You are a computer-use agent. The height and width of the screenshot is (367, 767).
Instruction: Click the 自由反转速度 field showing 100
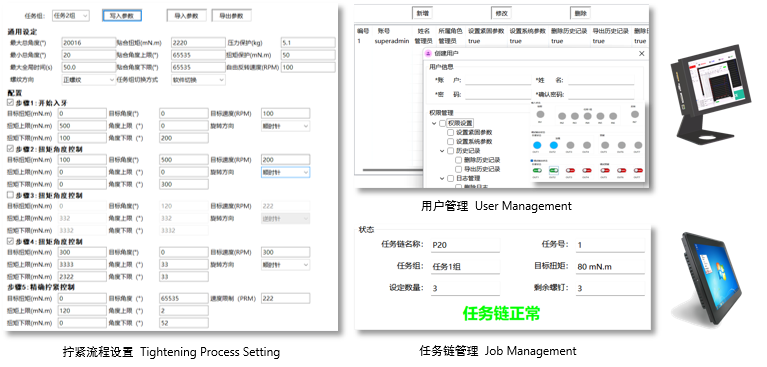[308, 67]
